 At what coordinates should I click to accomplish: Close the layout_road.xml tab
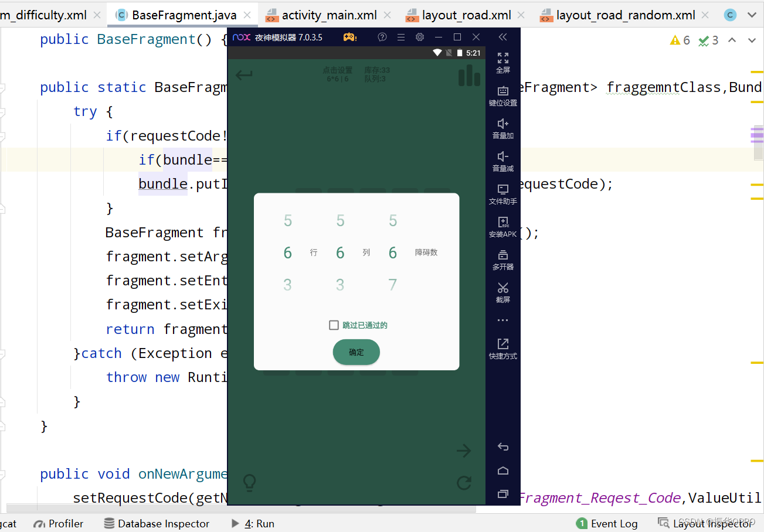pos(522,16)
